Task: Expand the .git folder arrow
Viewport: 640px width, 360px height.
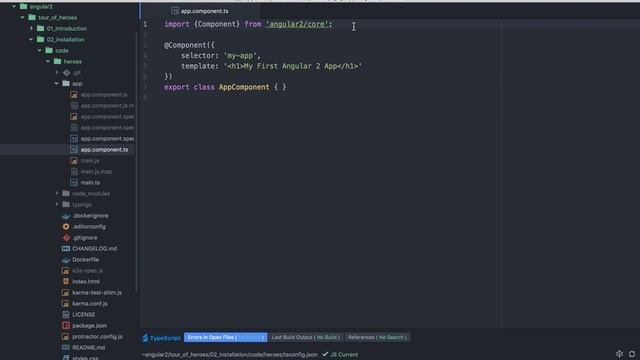Action: [x=57, y=73]
